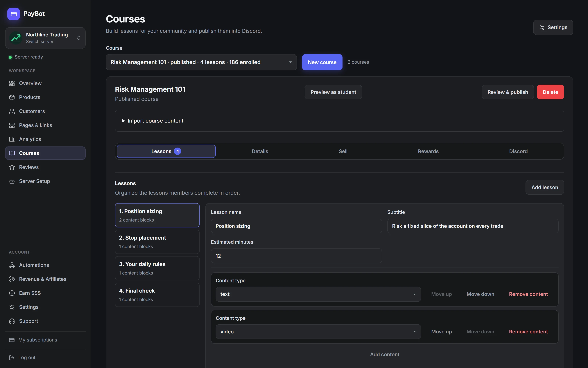The height and width of the screenshot is (368, 588).
Task: Open Products via the box icon
Action: (12, 97)
